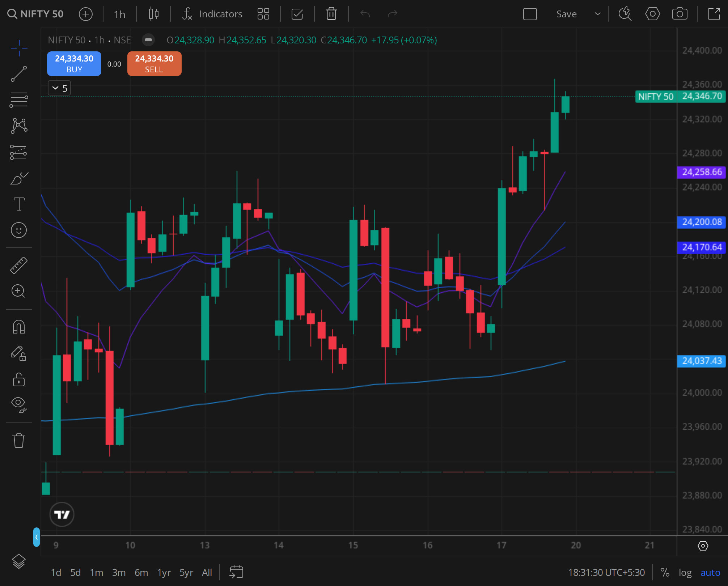
Task: Select the Text annotation tool
Action: tap(19, 204)
